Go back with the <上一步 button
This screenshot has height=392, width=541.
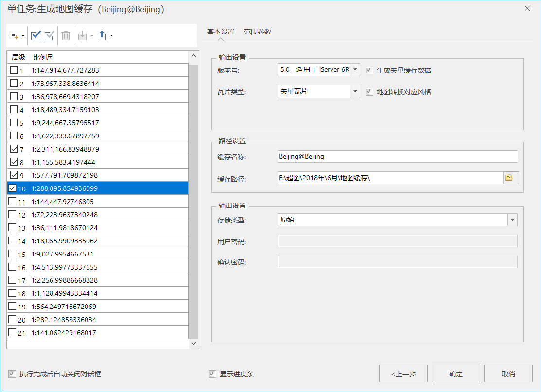click(x=403, y=374)
